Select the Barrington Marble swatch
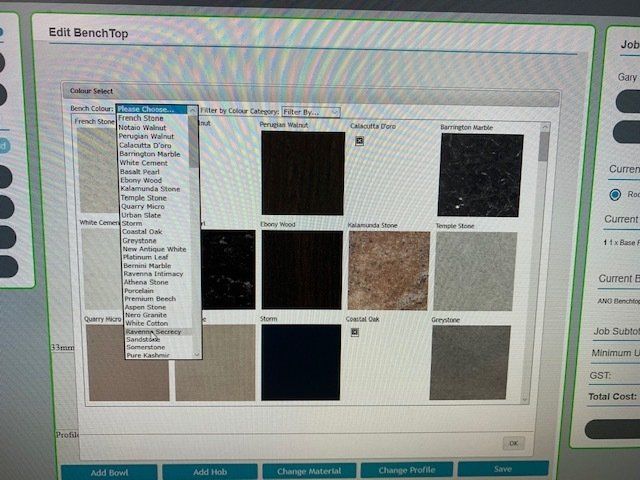This screenshot has height=480, width=640. 480,175
